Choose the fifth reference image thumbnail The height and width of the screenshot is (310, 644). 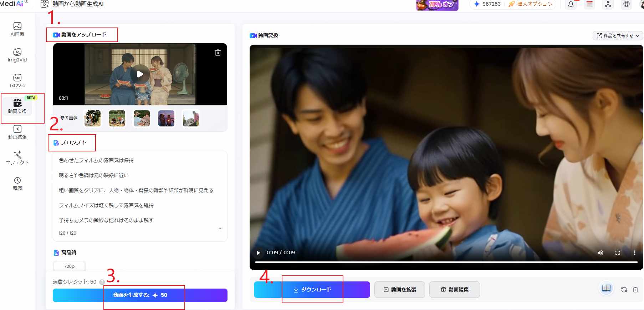point(191,118)
